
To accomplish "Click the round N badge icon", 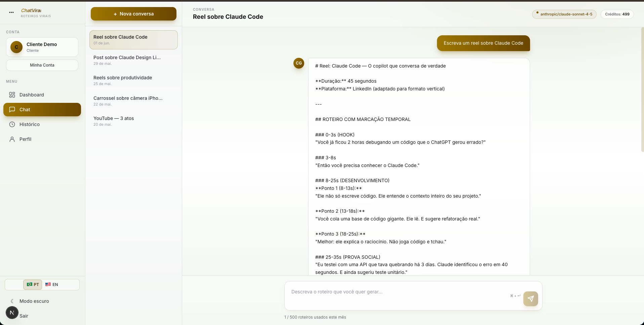I will (x=12, y=313).
